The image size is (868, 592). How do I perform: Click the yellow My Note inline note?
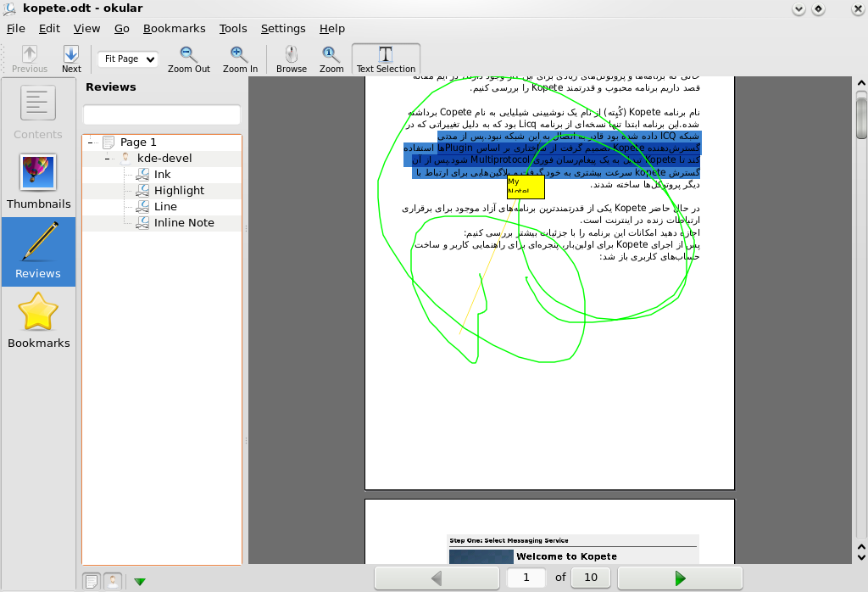526,187
